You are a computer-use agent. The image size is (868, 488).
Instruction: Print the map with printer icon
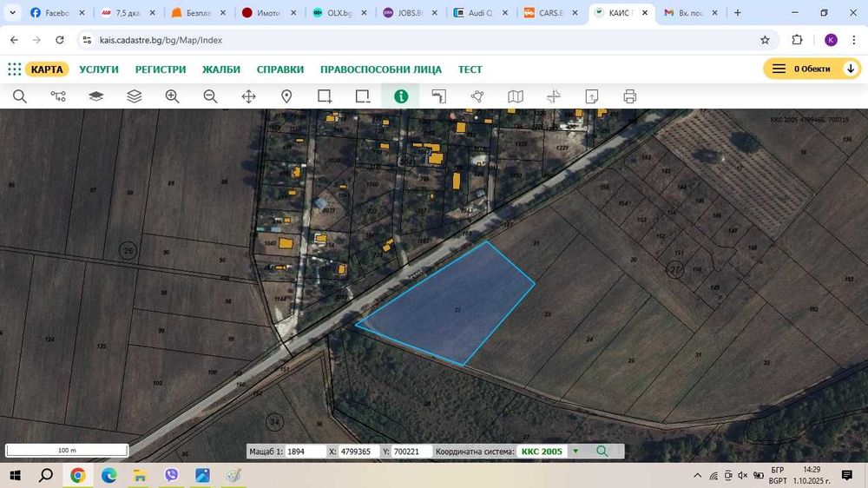[x=630, y=96]
